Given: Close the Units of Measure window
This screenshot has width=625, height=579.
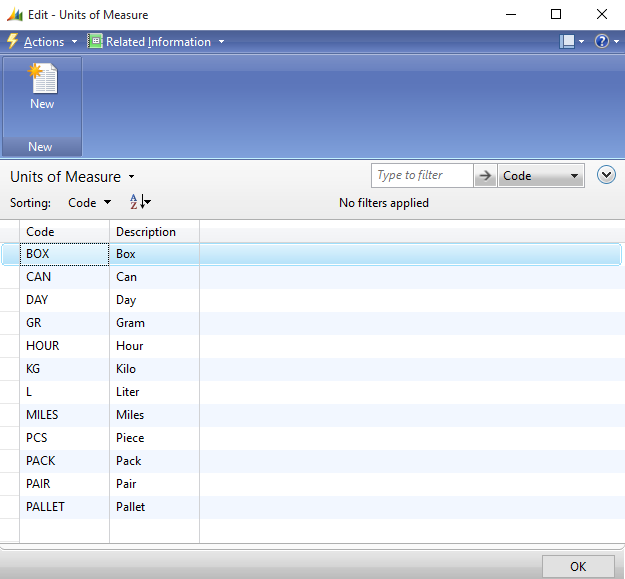Looking at the screenshot, I should point(601,15).
